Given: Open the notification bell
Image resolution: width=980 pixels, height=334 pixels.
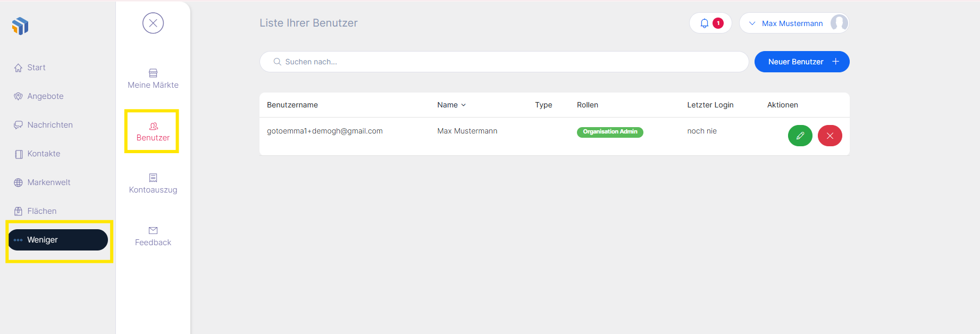Looking at the screenshot, I should (705, 23).
